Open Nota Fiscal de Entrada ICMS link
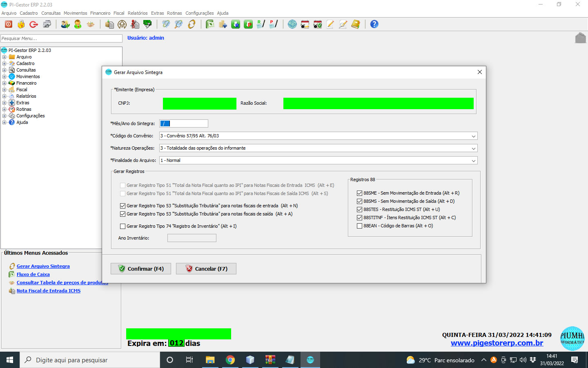 click(49, 291)
